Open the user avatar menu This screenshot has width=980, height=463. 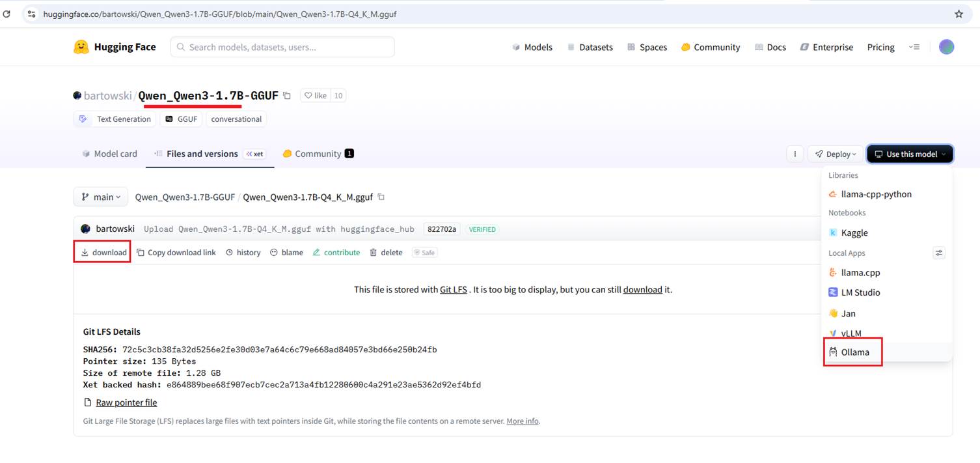click(x=946, y=47)
